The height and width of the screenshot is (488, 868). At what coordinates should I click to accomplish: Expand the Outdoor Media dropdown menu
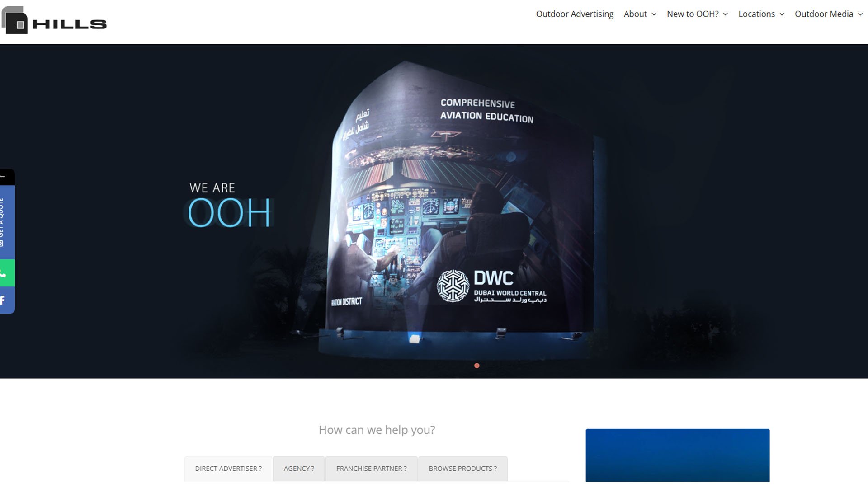click(829, 14)
